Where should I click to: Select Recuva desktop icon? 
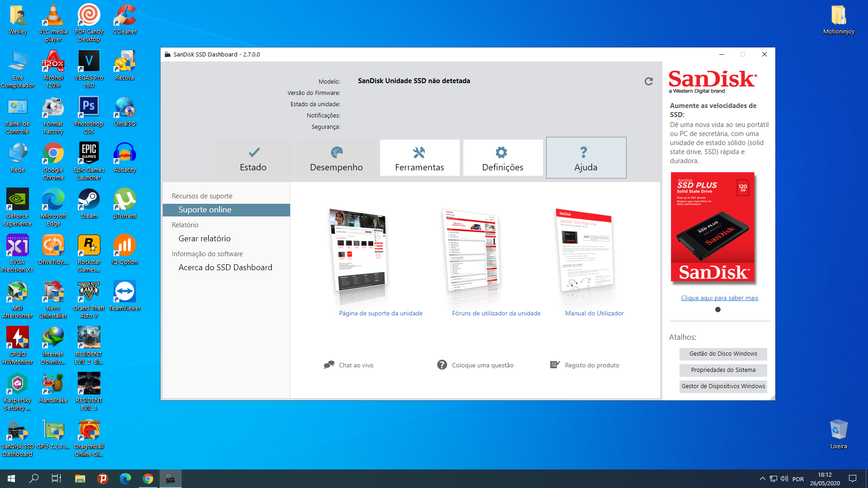125,66
